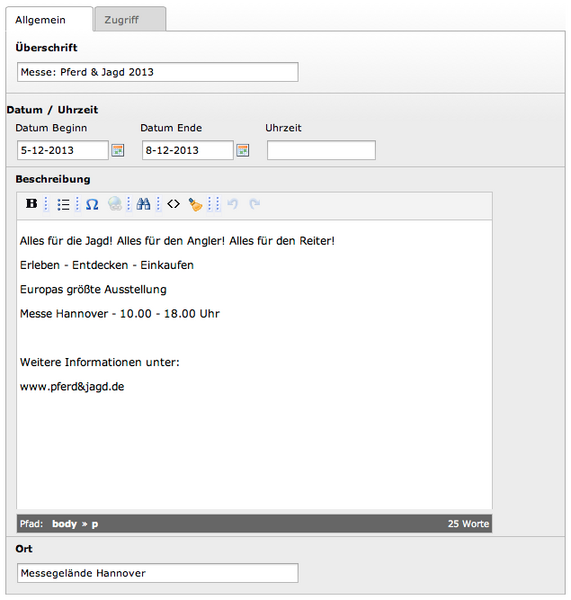Screen dimensions: 571x600
Task: Focus the Überschrift text field
Action: (158, 72)
